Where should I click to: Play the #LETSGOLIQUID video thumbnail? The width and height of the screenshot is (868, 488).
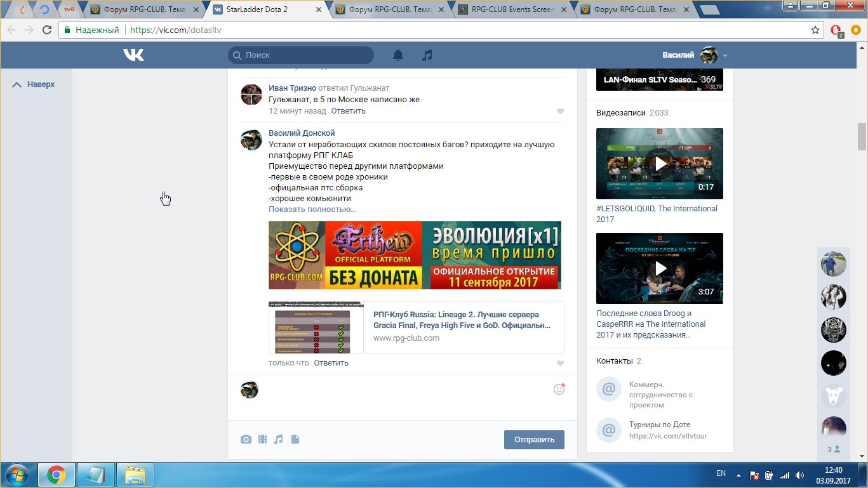point(660,164)
